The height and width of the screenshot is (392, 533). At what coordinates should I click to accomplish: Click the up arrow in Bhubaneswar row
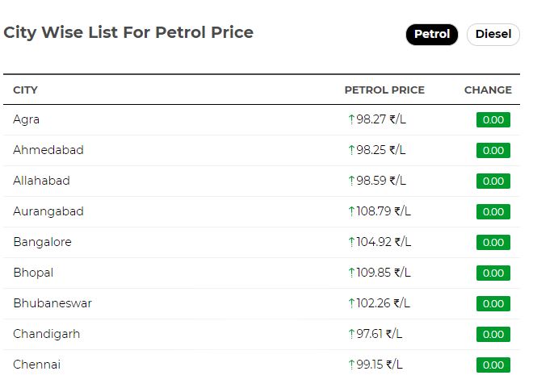click(351, 303)
